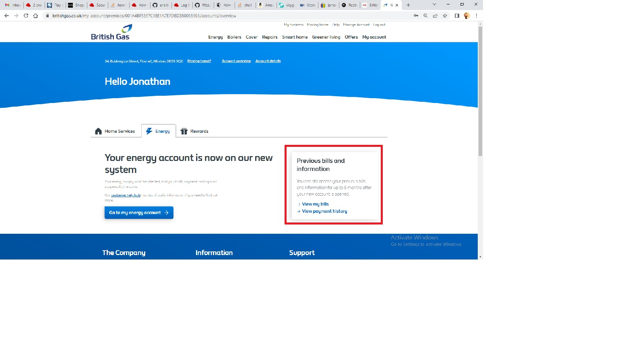Open the 'View payment history' link

click(x=324, y=211)
